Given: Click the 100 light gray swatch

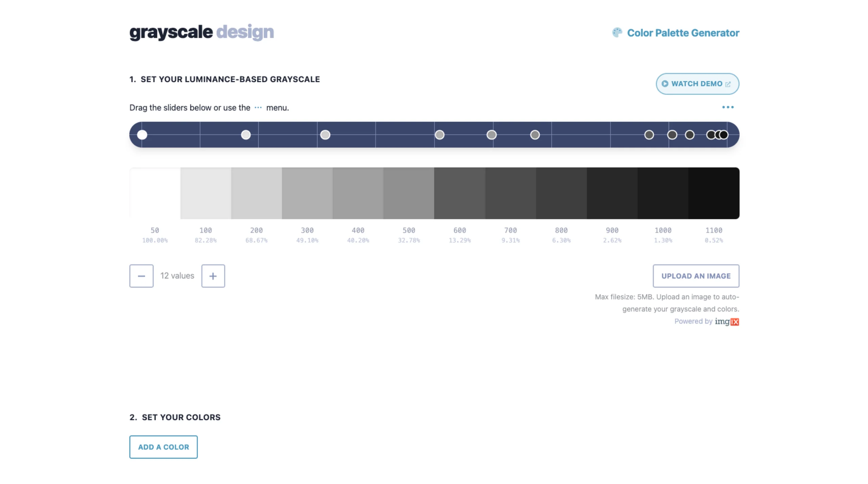Looking at the screenshot, I should (206, 193).
